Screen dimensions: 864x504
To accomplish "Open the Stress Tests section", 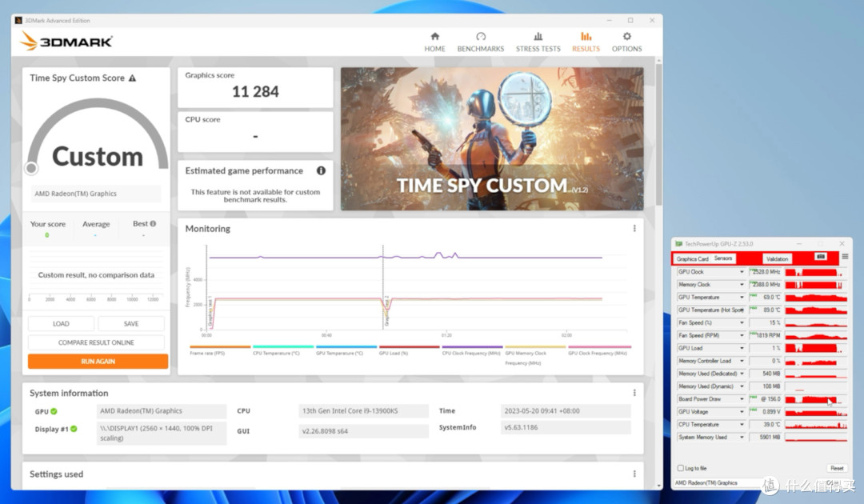I will coord(538,42).
